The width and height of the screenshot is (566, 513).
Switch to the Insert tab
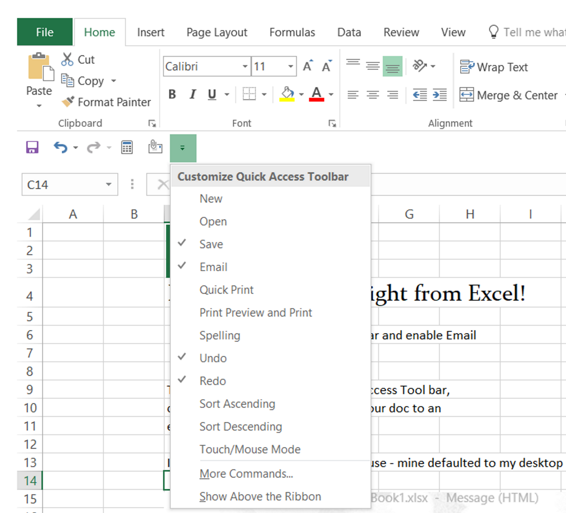click(151, 32)
